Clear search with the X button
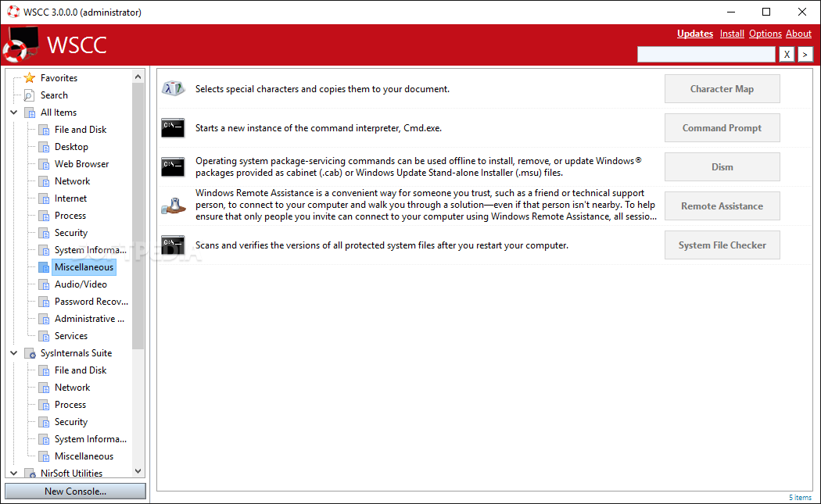Image resolution: width=821 pixels, height=504 pixels. tap(787, 54)
